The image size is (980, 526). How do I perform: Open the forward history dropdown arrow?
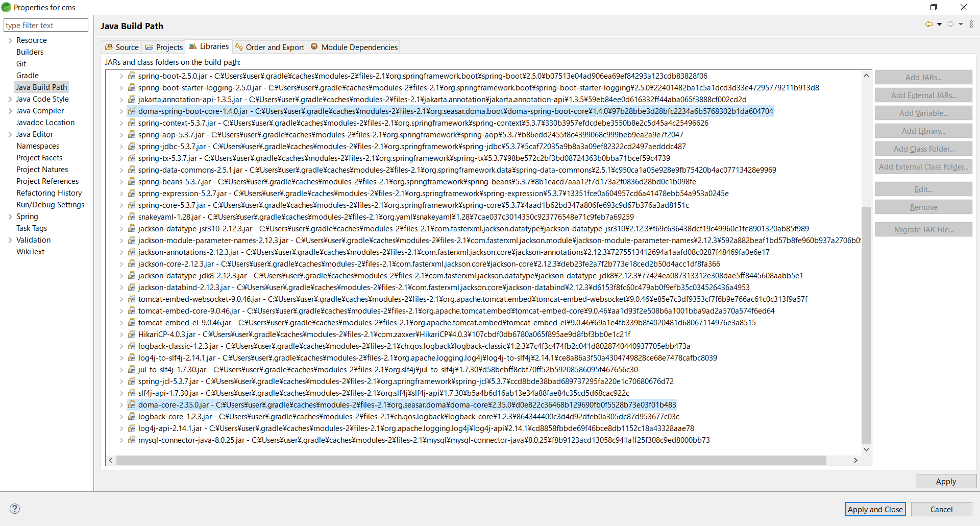point(961,24)
